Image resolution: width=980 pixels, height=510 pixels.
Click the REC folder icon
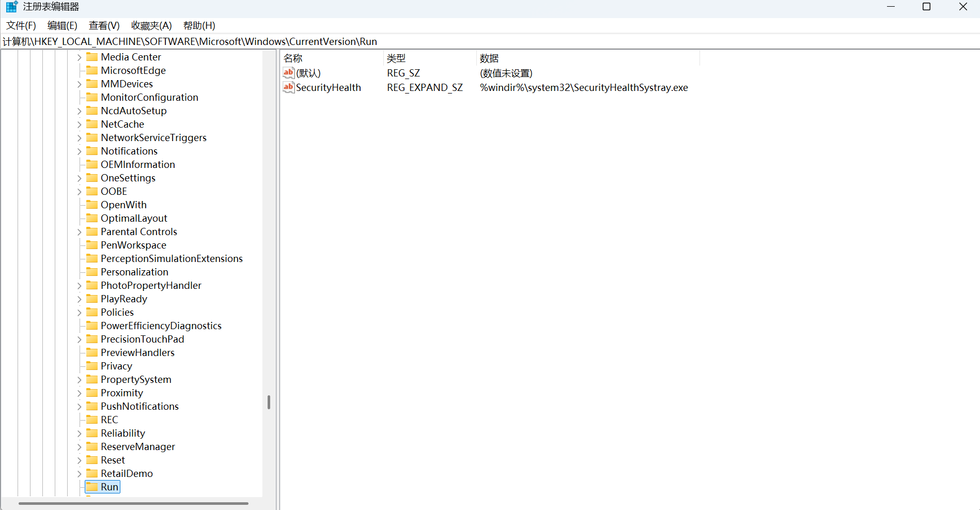click(92, 420)
